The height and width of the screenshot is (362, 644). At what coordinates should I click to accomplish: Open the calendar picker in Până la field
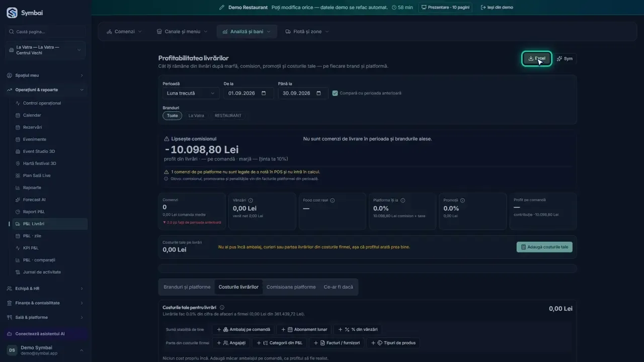(x=318, y=93)
